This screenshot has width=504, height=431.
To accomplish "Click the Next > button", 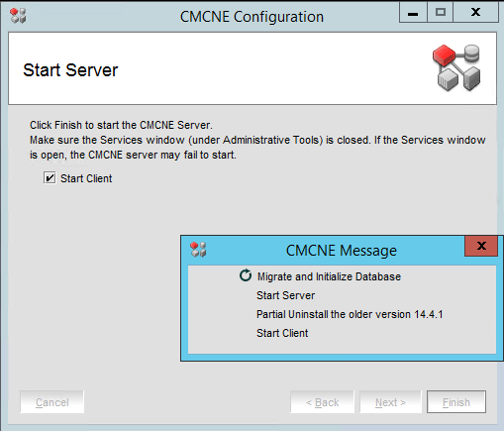I will (x=390, y=402).
